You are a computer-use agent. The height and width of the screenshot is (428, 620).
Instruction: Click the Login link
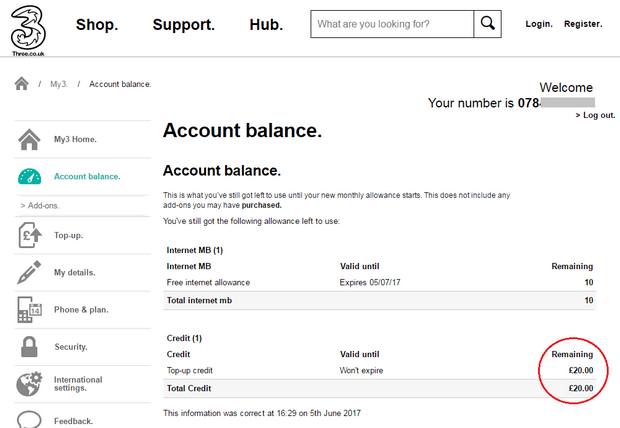point(539,24)
